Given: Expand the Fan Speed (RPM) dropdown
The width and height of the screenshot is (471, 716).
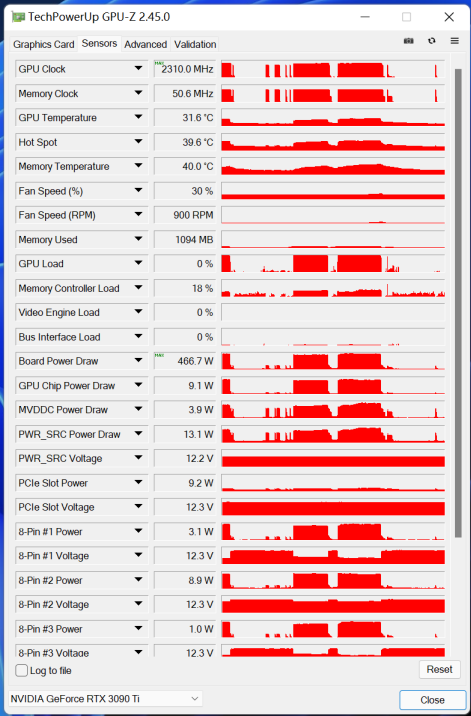Looking at the screenshot, I should pyautogui.click(x=138, y=215).
